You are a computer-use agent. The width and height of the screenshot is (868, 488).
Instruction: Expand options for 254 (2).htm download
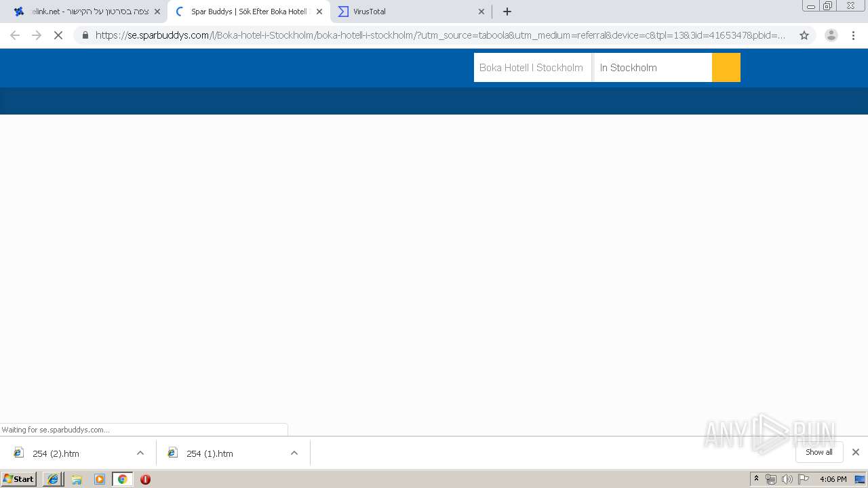140,453
